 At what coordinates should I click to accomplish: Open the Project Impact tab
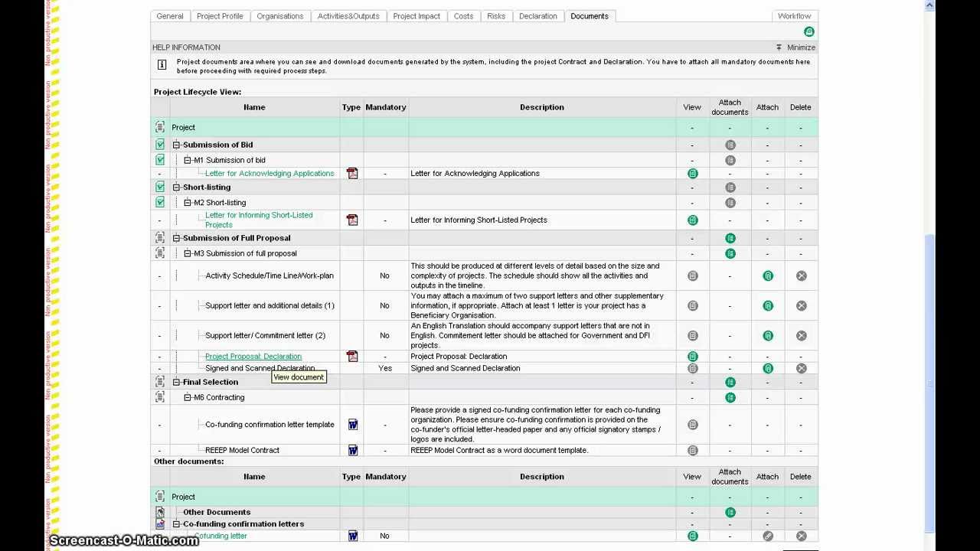point(416,16)
